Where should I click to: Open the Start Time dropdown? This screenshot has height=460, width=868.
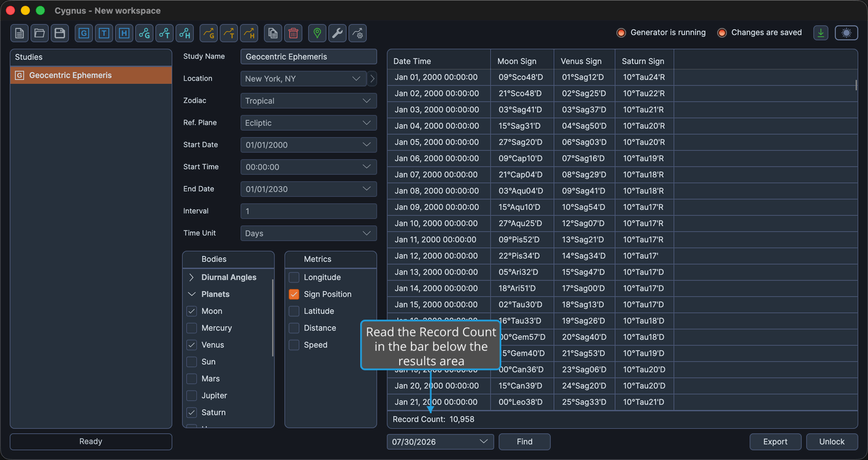pos(309,167)
